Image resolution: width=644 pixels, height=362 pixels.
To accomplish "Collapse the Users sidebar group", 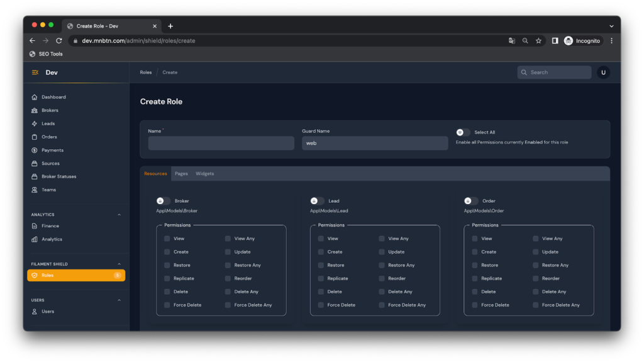I will tap(119, 300).
